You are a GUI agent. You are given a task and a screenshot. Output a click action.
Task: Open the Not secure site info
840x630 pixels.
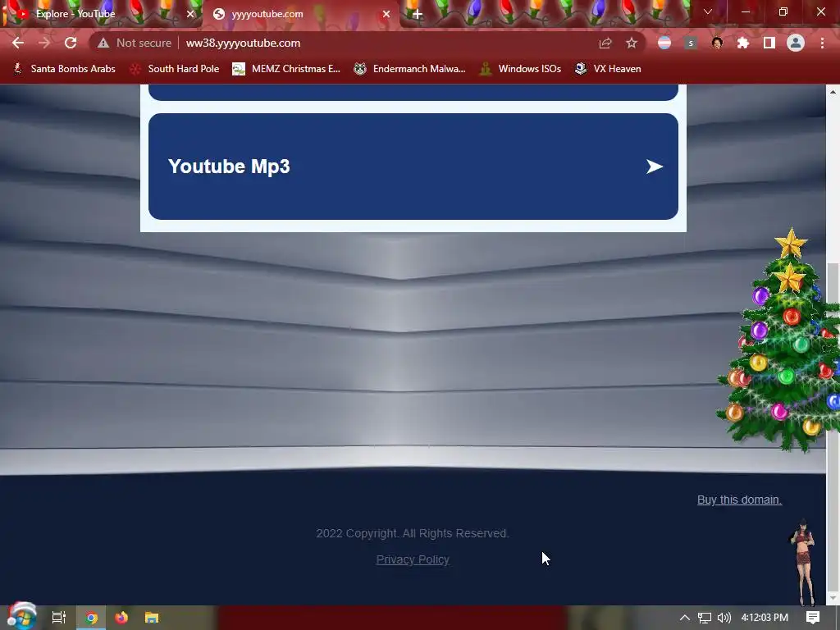135,43
